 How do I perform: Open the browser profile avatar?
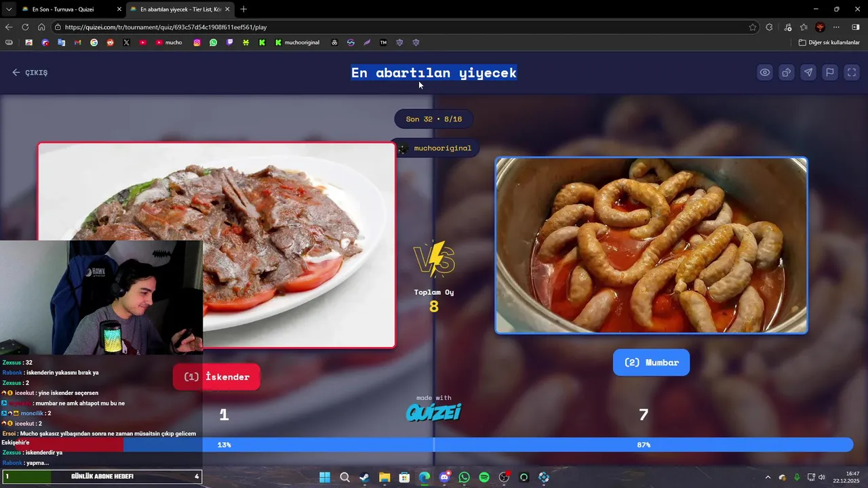pos(820,27)
